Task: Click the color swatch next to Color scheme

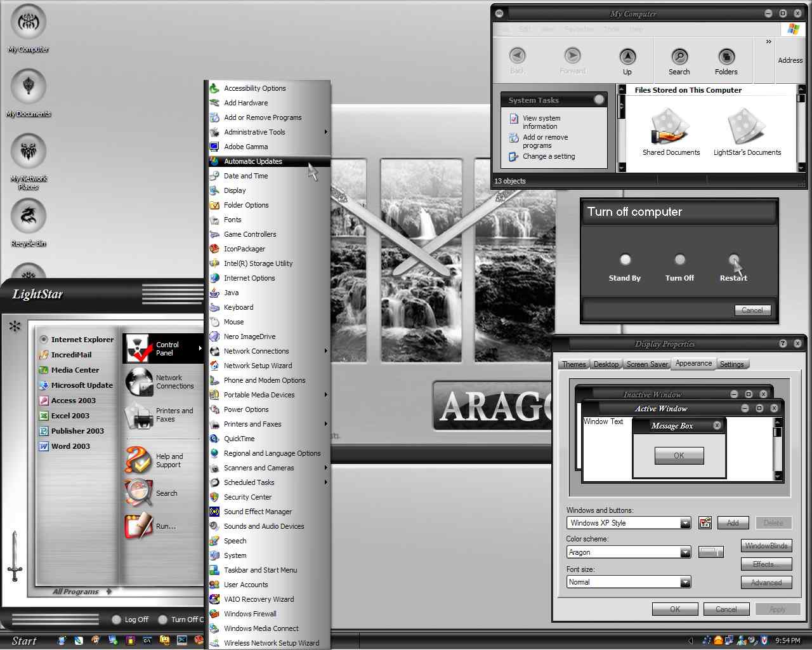Action: click(711, 552)
